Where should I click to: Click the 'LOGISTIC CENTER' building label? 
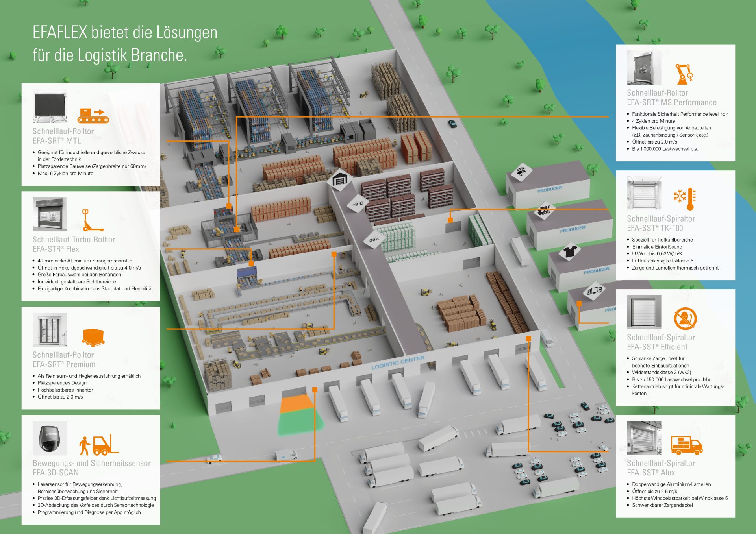coord(398,362)
